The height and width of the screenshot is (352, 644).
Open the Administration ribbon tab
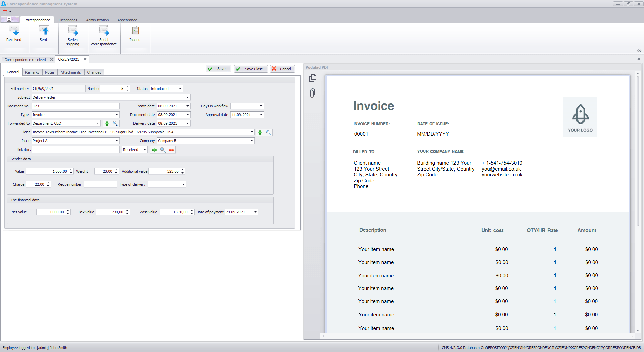coord(97,20)
